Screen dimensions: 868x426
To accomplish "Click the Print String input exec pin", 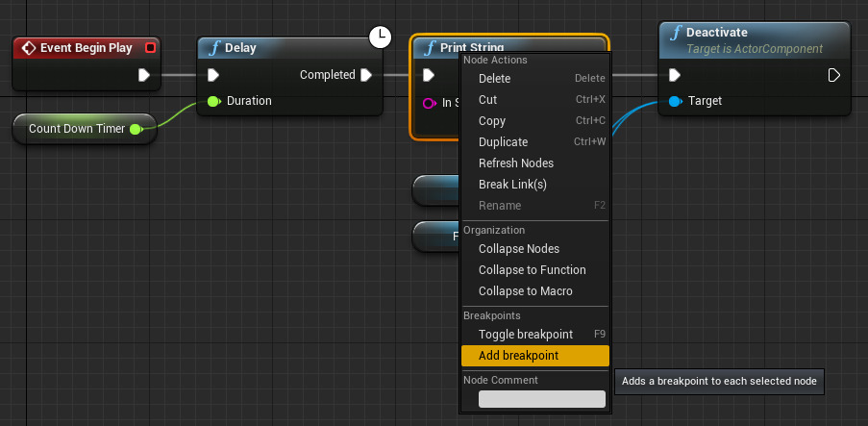I will (x=429, y=75).
